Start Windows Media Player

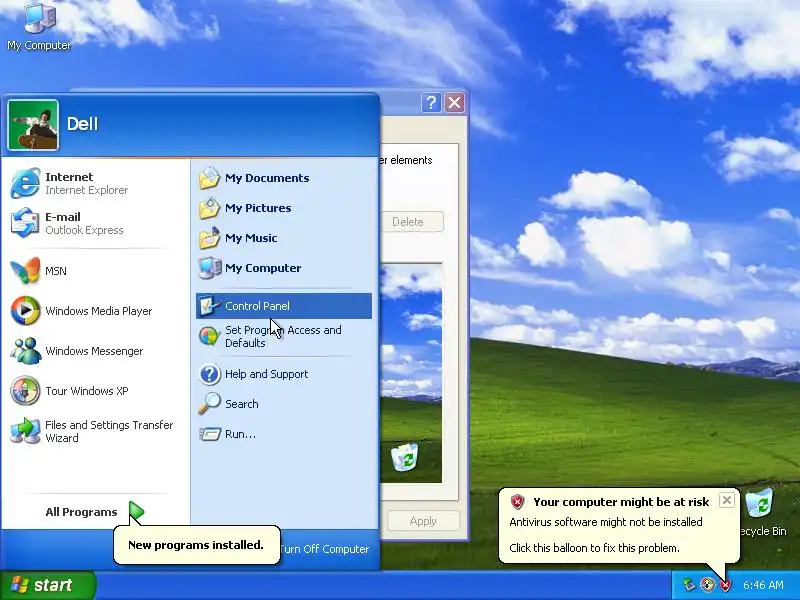point(94,311)
